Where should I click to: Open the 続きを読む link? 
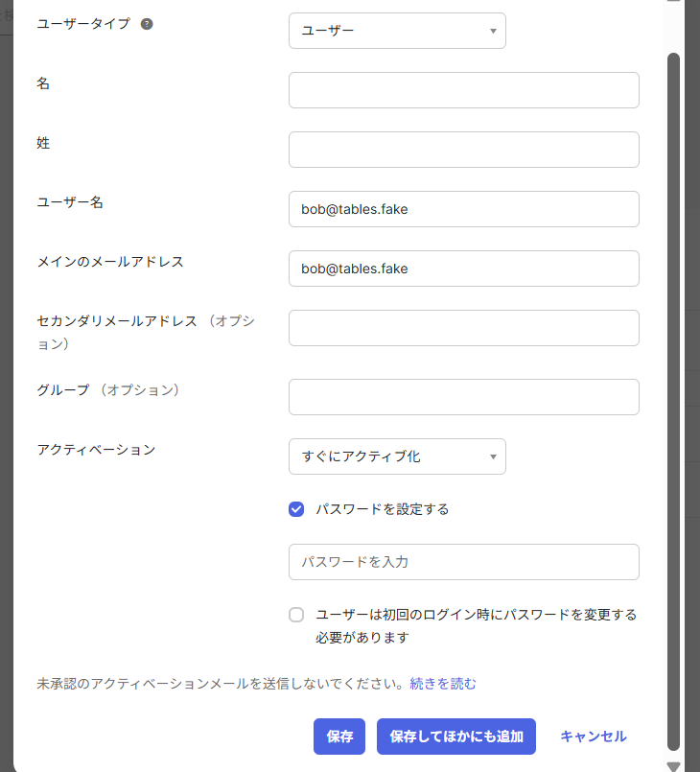(x=443, y=684)
